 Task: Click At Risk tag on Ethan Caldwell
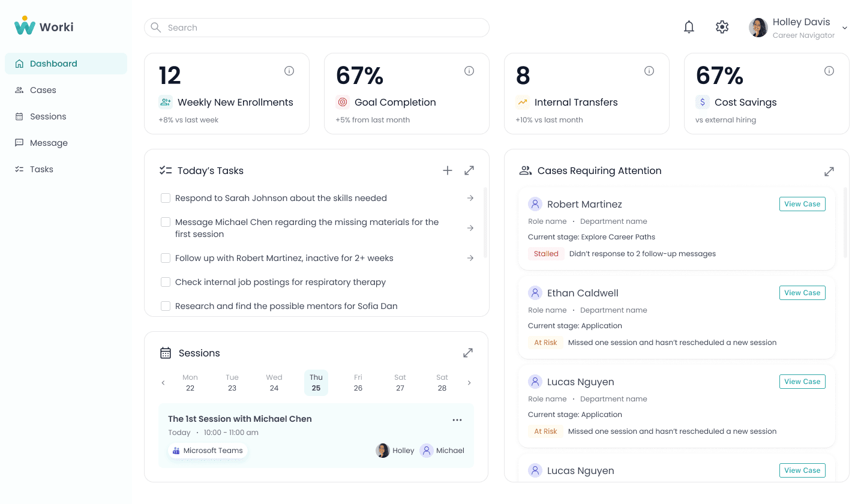coord(546,343)
